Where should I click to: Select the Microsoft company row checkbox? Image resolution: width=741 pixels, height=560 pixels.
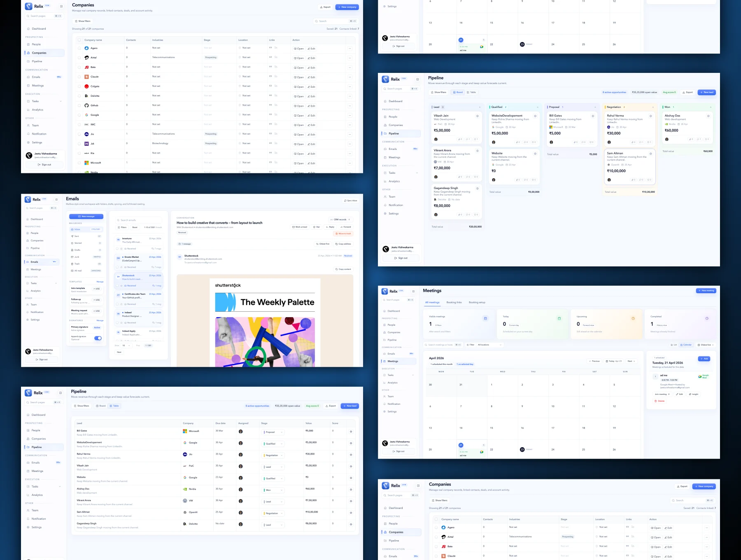pos(79,163)
